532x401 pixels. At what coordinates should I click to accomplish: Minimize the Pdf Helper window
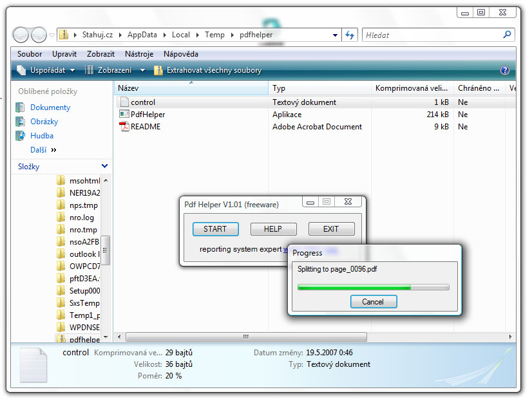click(x=310, y=202)
